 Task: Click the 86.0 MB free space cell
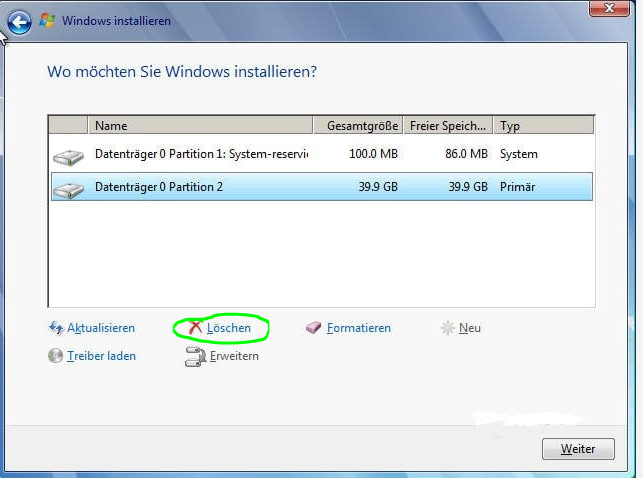(467, 154)
